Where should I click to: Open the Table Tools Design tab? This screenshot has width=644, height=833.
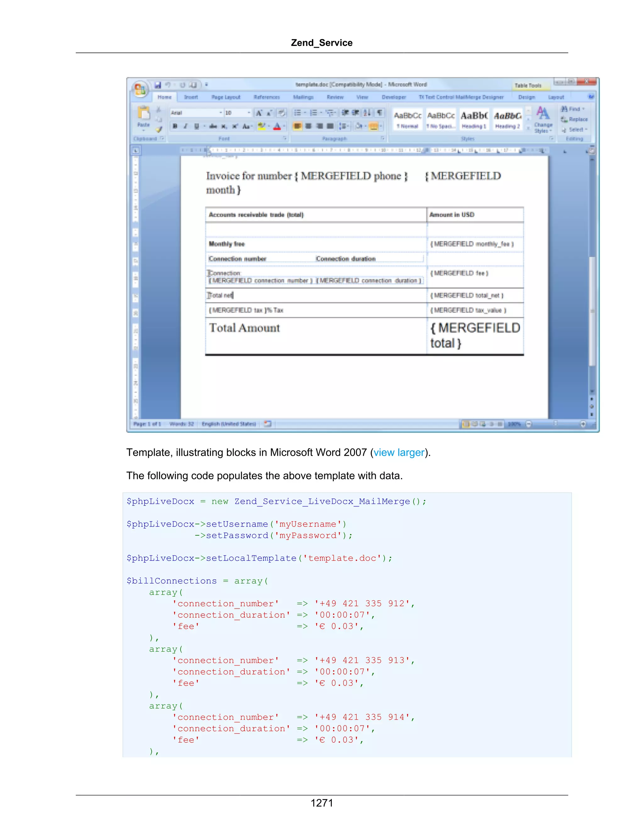tap(526, 97)
